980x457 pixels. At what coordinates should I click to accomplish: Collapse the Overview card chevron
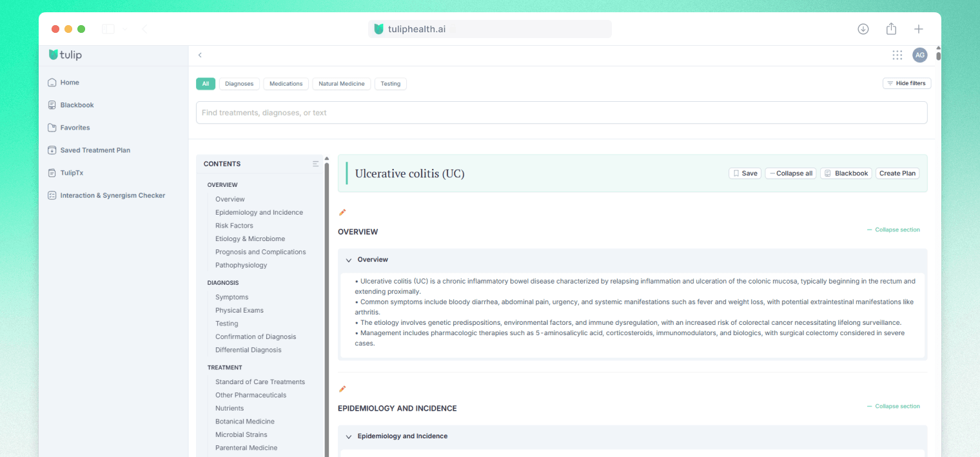pos(349,260)
